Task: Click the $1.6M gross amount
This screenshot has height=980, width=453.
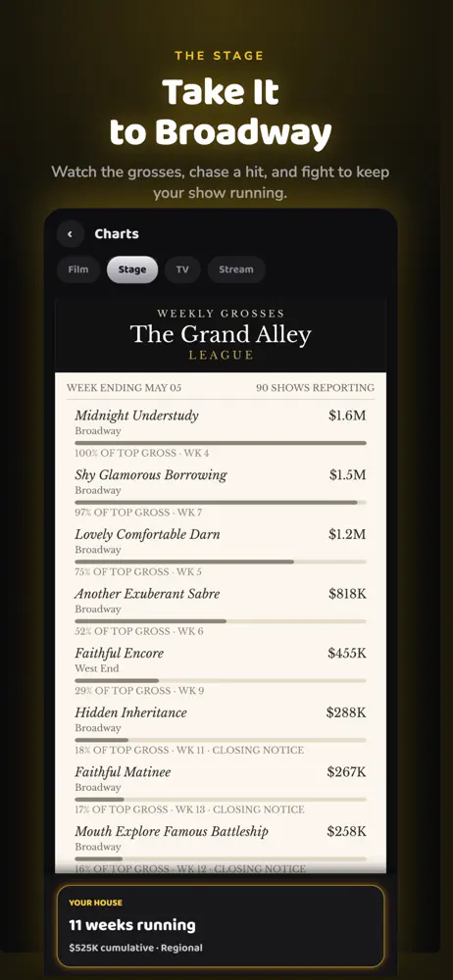Action: coord(347,416)
